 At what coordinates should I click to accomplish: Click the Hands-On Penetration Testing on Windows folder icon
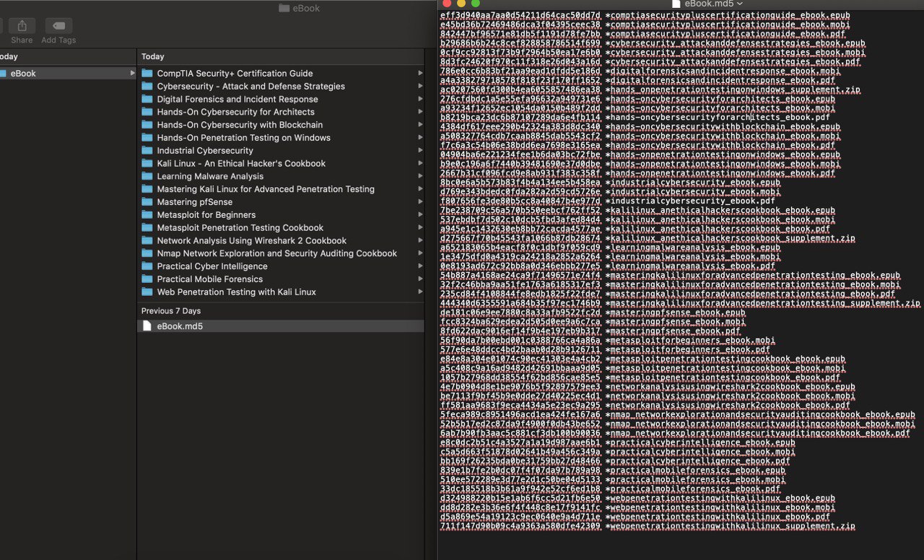point(147,138)
